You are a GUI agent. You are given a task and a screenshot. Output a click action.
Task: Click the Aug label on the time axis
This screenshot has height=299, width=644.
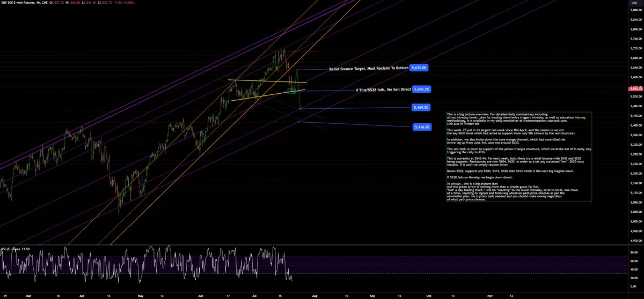[x=315, y=295]
